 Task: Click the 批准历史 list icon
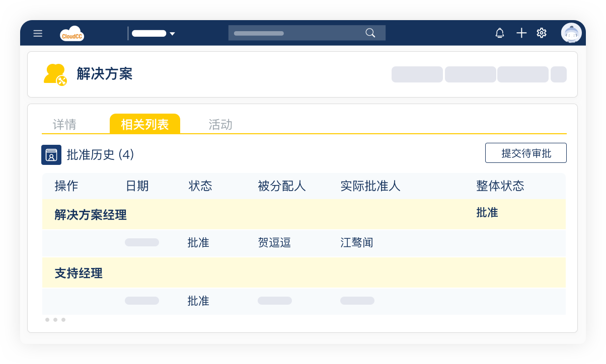pyautogui.click(x=51, y=155)
